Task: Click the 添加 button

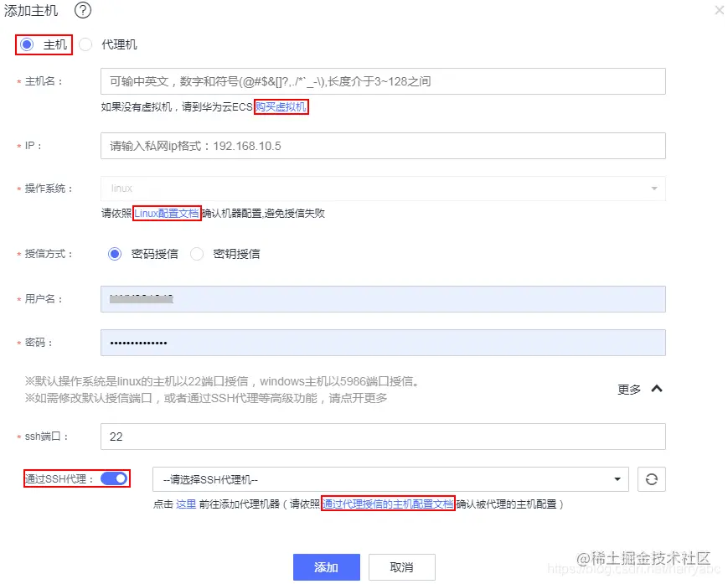Action: pos(326,567)
